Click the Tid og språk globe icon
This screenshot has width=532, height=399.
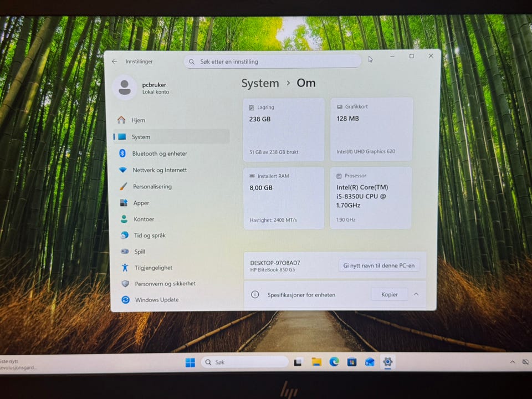(x=125, y=235)
